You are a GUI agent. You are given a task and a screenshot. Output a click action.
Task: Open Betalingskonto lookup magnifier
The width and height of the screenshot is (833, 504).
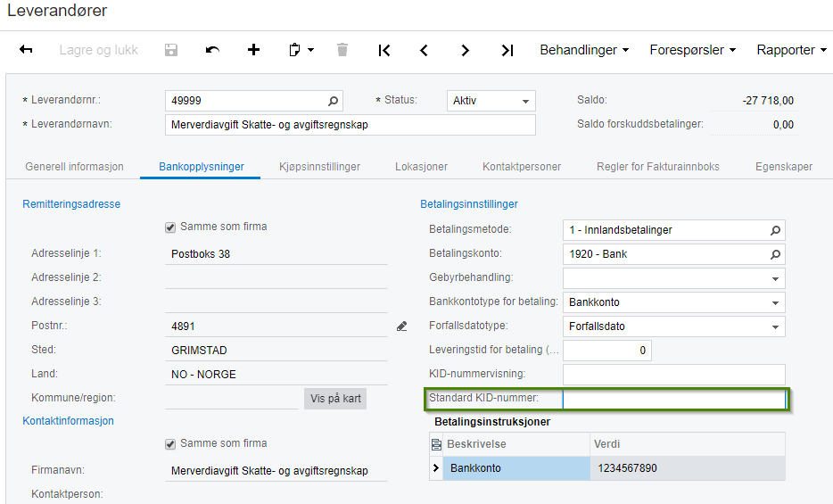coord(775,254)
